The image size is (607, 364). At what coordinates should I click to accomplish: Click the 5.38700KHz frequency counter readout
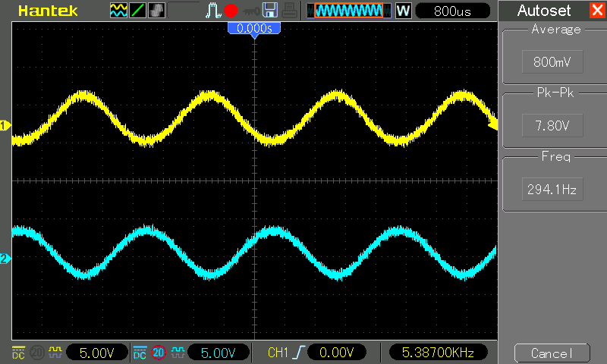[x=438, y=353]
